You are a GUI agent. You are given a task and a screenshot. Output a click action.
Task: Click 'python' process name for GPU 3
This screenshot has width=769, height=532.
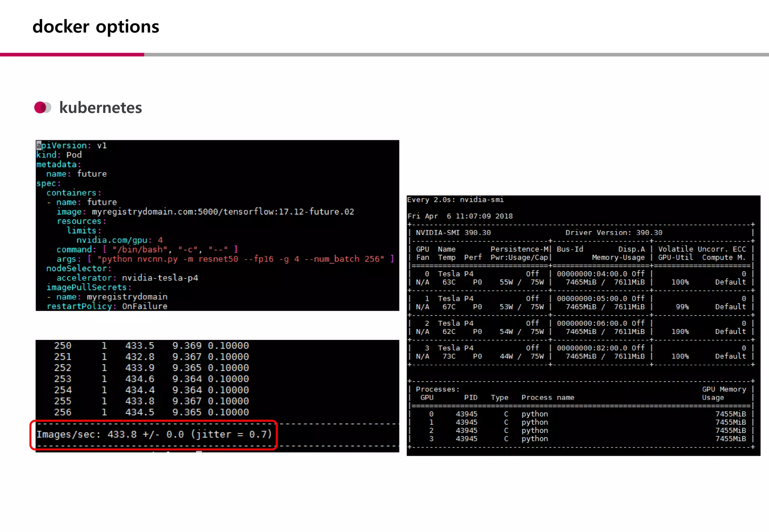tap(535, 439)
